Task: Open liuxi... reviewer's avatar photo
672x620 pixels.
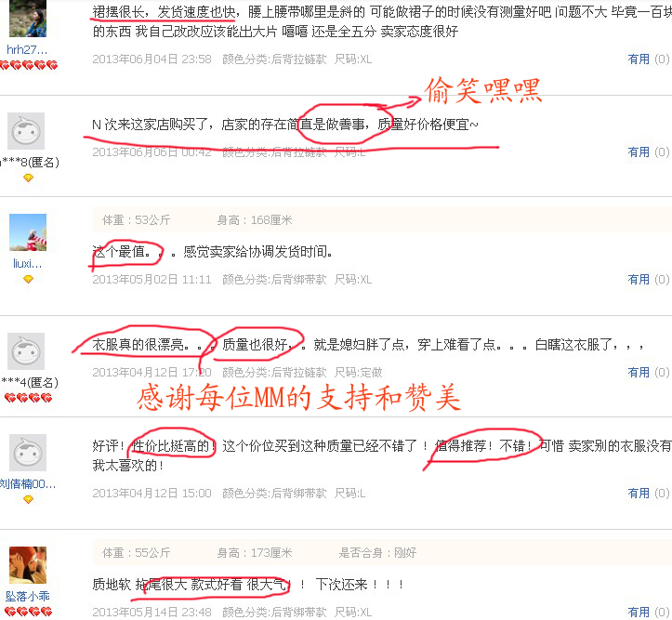Action: click(28, 232)
